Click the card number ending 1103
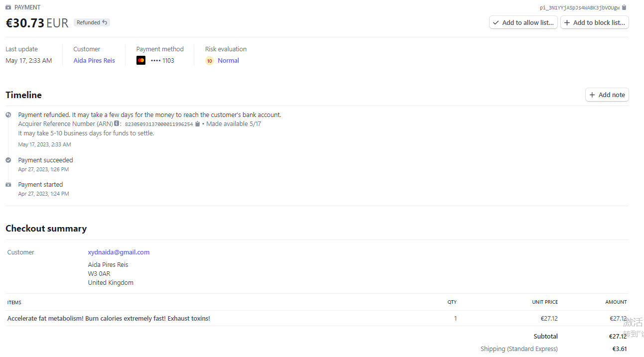 (162, 61)
